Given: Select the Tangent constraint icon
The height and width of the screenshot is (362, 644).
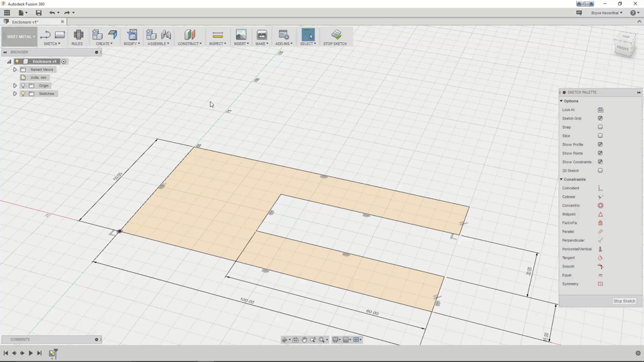Looking at the screenshot, I should 600,258.
